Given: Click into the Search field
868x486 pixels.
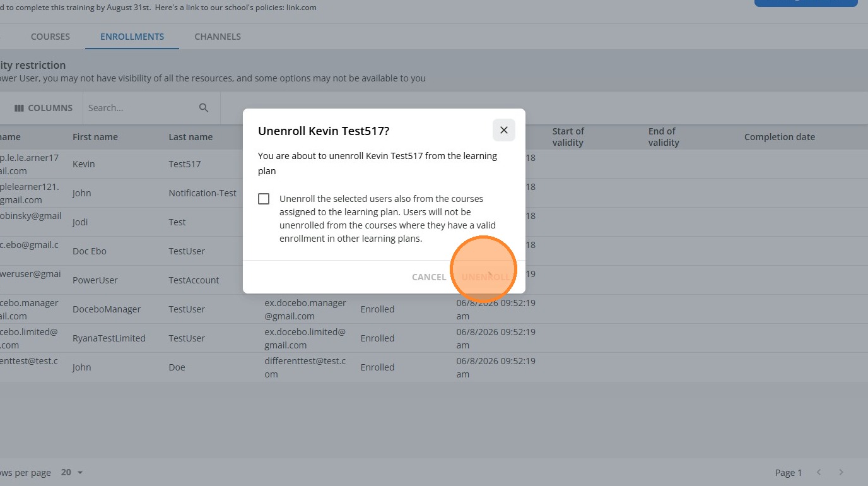Looking at the screenshot, I should pos(140,108).
